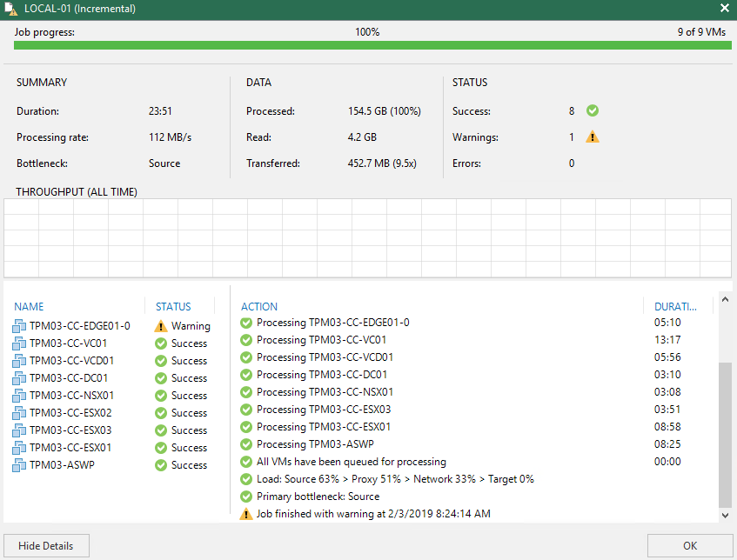Click warning status icon of TPM03-CC-EDGE01-0
This screenshot has width=737, height=560.
click(x=161, y=326)
